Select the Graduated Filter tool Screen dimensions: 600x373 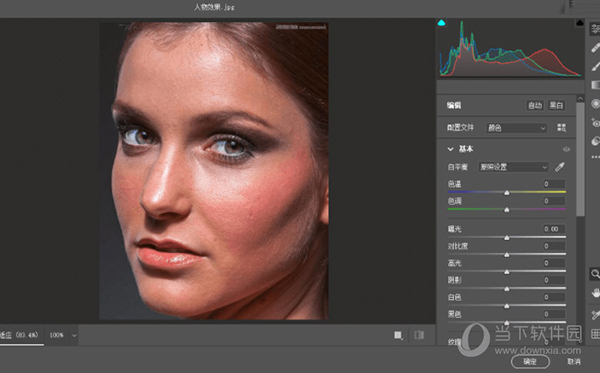(595, 85)
